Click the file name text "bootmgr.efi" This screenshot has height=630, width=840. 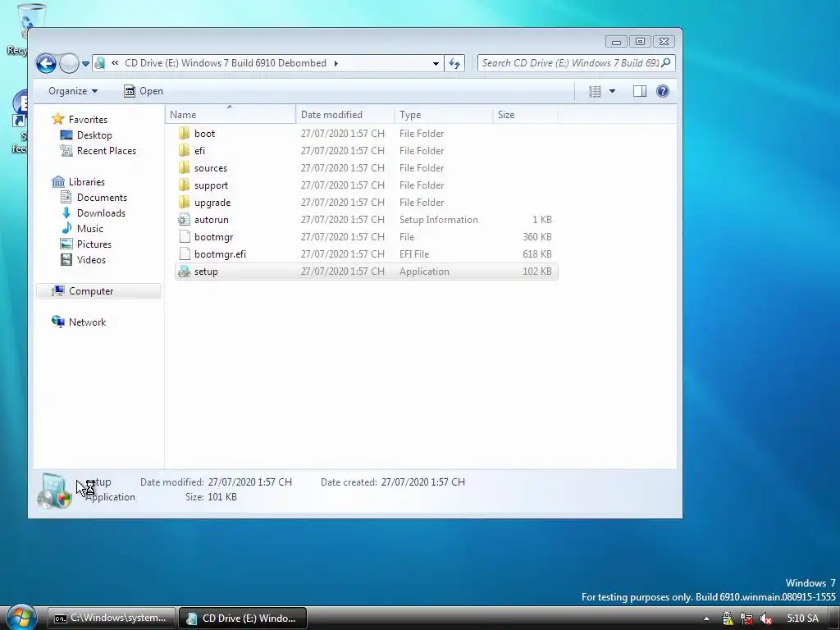coord(220,254)
